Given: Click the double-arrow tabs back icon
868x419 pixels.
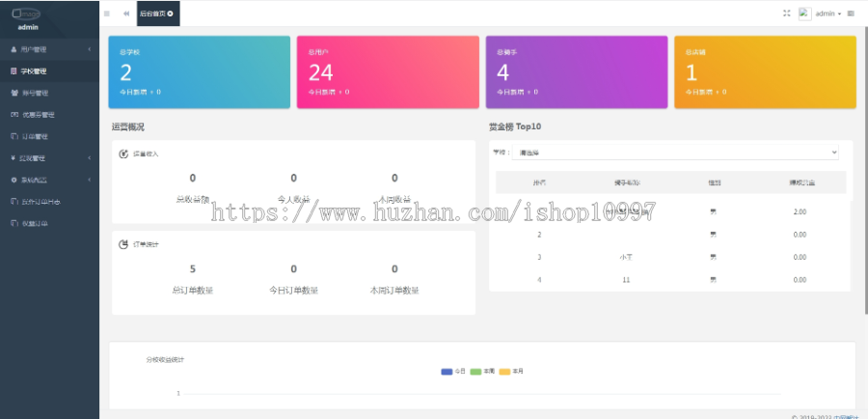Looking at the screenshot, I should (126, 14).
